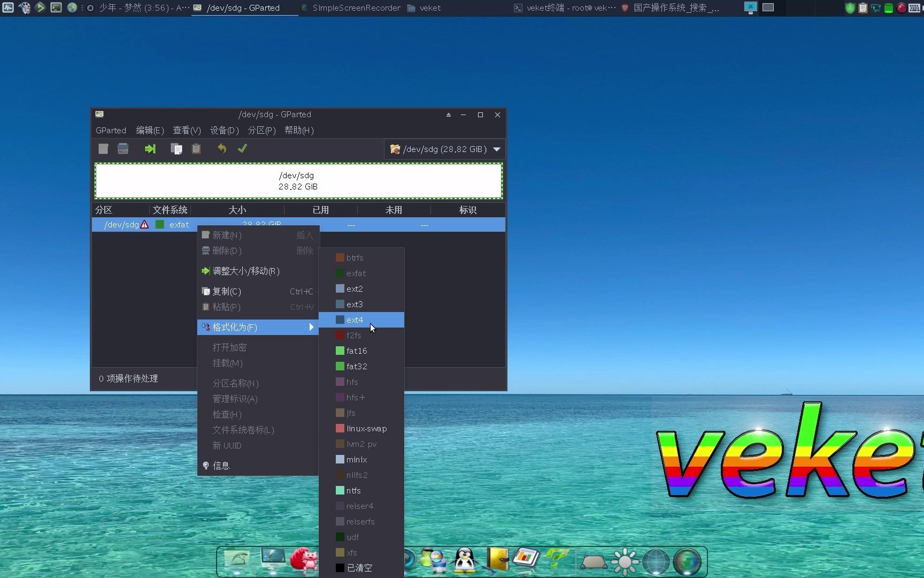Click the green exfat filesystem color square
Image resolution: width=924 pixels, height=578 pixels.
tap(159, 224)
